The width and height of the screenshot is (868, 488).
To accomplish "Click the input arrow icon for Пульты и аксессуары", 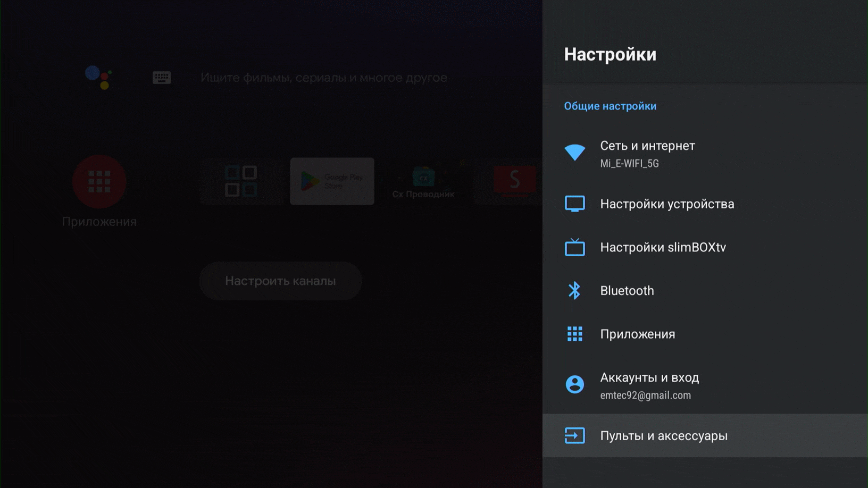I will [x=574, y=436].
